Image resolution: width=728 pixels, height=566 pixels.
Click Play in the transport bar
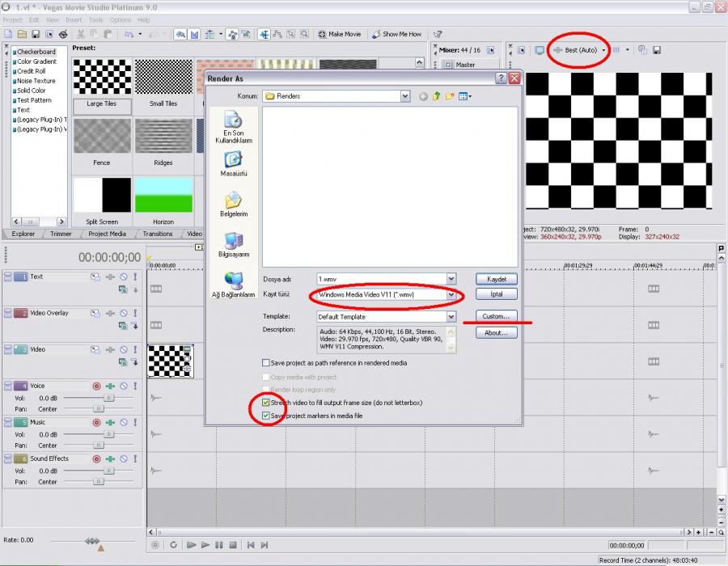tap(205, 545)
